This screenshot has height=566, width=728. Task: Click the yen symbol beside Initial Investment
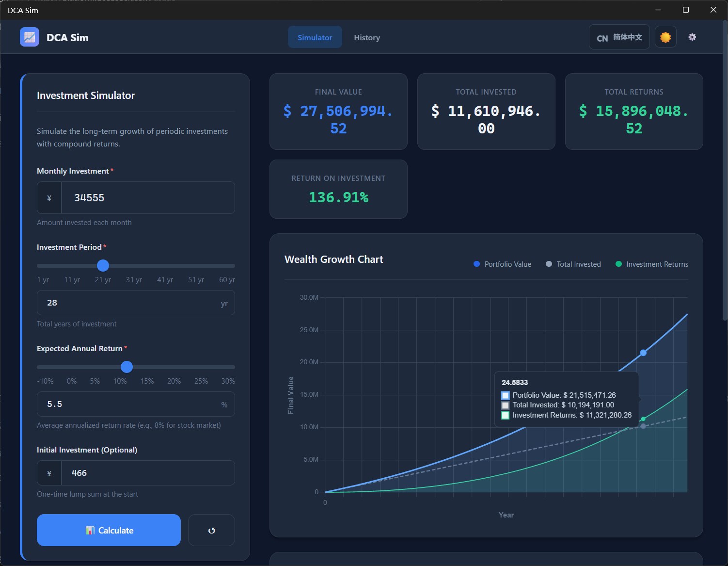pos(49,473)
